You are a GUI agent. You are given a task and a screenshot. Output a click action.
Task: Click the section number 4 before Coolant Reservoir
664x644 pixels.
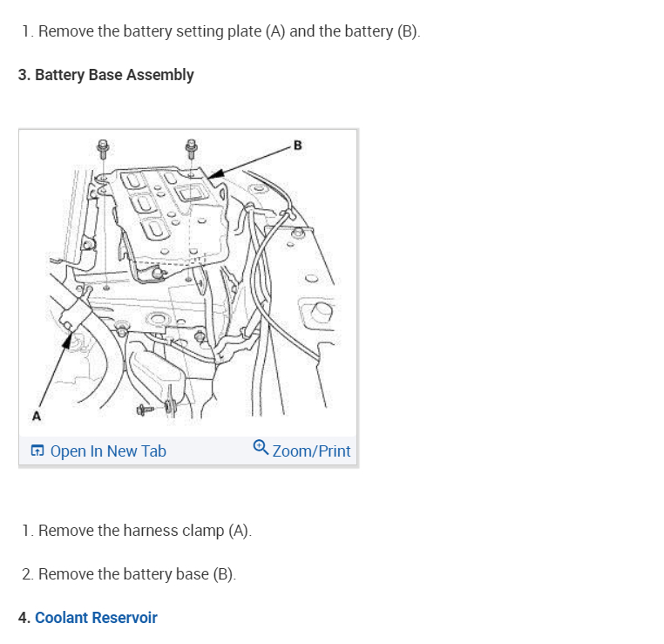24,618
